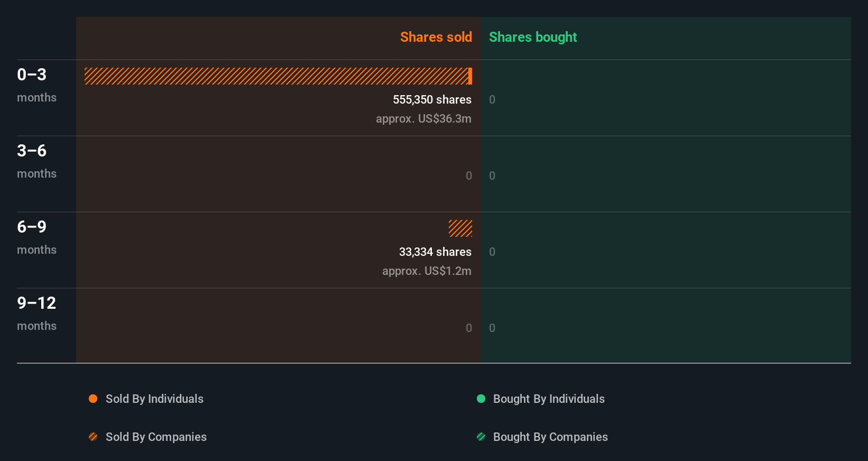Click the 0–3 months row label
868x461 pixels.
[36, 85]
